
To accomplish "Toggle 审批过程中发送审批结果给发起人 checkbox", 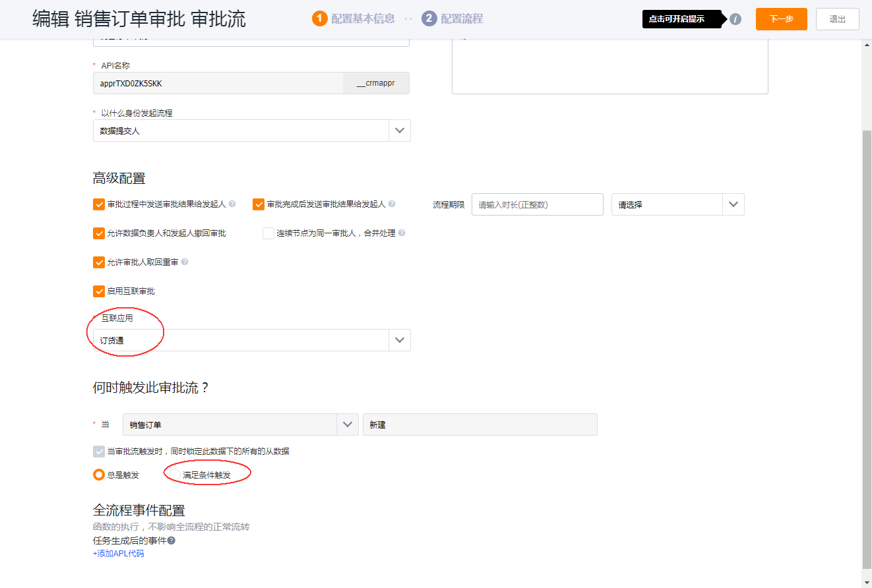I will [99, 204].
